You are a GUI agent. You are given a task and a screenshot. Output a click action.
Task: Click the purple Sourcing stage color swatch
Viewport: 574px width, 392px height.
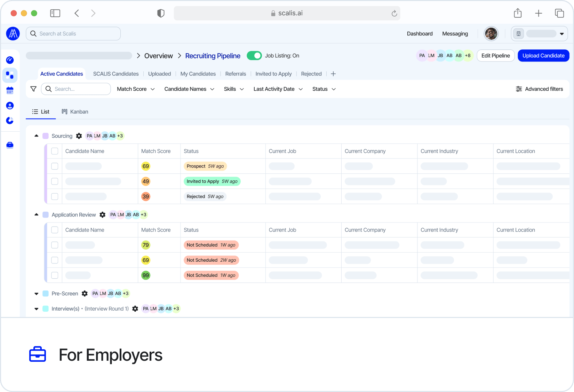pos(46,136)
